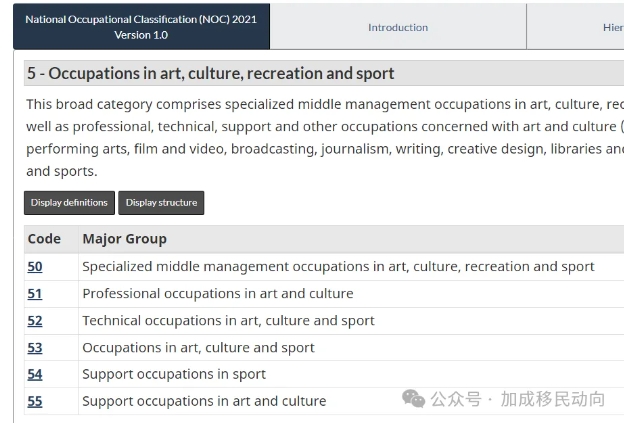Open major group code 50 link
Screen dimensions: 624x423
(x=35, y=267)
